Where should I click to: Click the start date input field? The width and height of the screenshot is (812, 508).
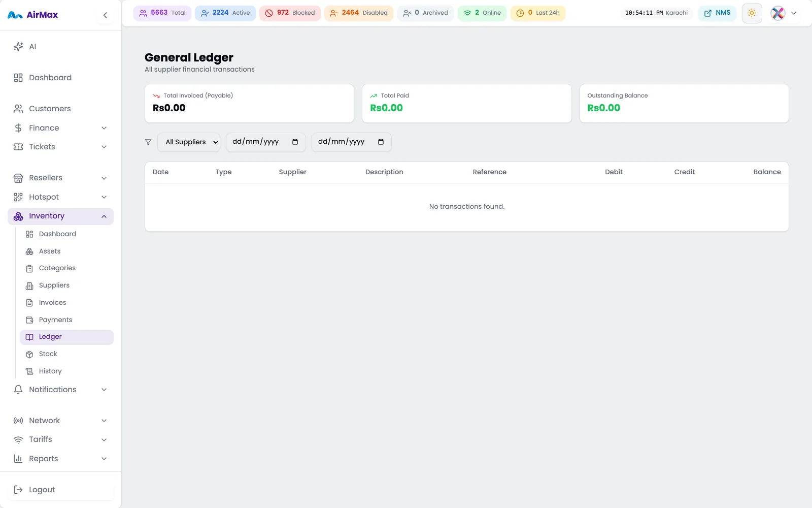click(x=265, y=142)
